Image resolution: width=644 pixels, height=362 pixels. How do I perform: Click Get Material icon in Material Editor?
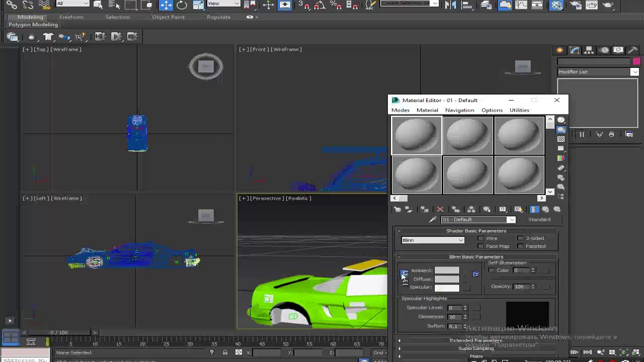(397, 209)
